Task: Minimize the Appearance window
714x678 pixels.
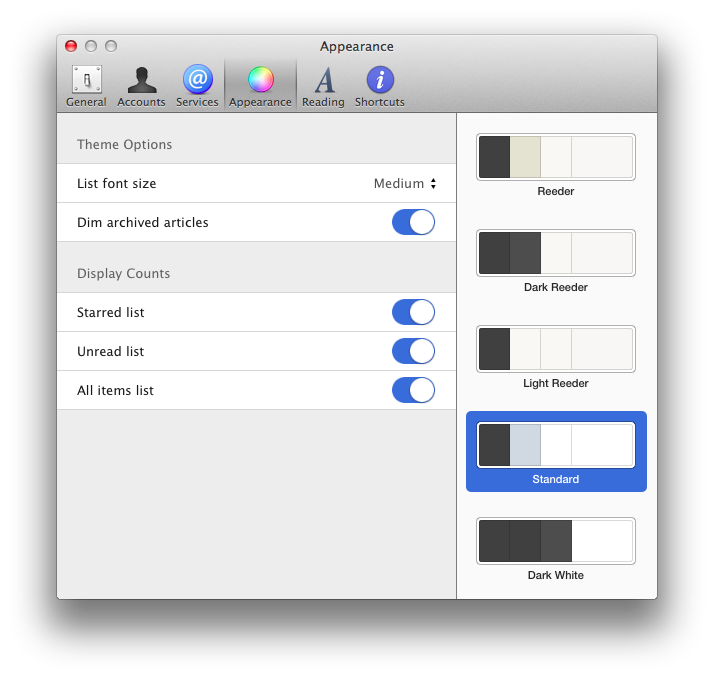Action: (91, 46)
